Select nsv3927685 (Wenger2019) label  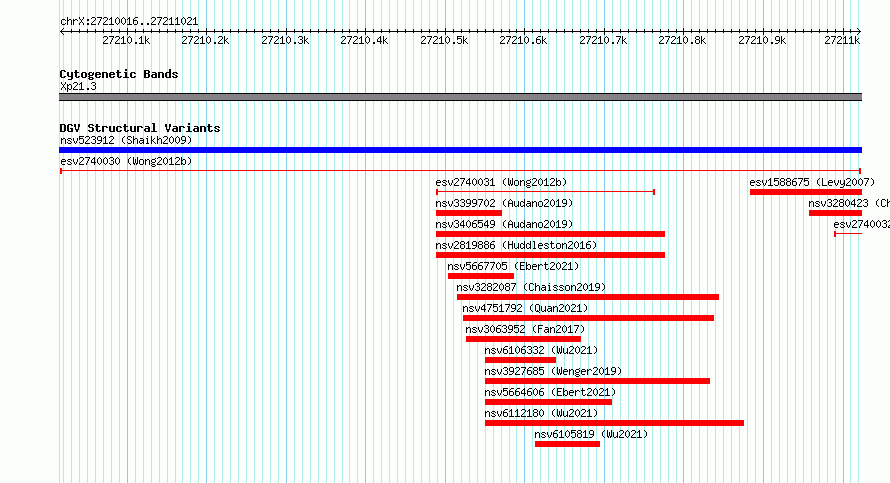point(553,371)
